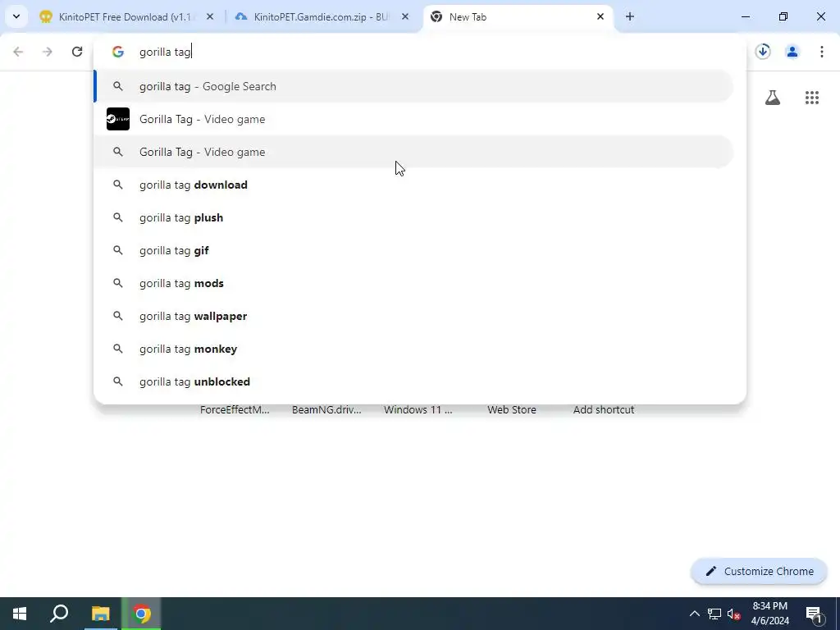Select the 'gorilla tag wallpaper' suggestion
840x630 pixels.
(x=413, y=316)
